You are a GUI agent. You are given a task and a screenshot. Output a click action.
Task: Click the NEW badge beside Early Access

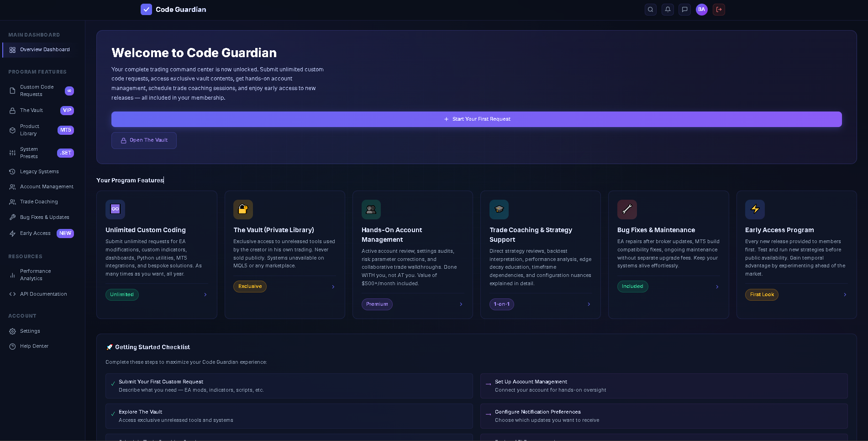pos(65,234)
